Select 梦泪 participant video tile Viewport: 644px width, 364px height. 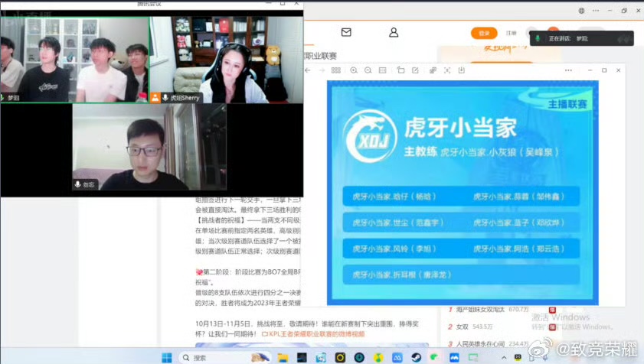pyautogui.click(x=74, y=60)
